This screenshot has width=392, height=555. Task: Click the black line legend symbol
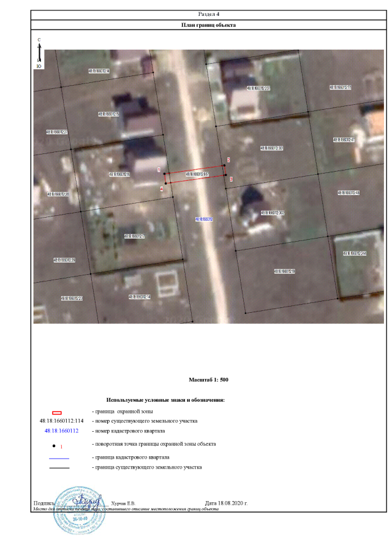(x=58, y=467)
